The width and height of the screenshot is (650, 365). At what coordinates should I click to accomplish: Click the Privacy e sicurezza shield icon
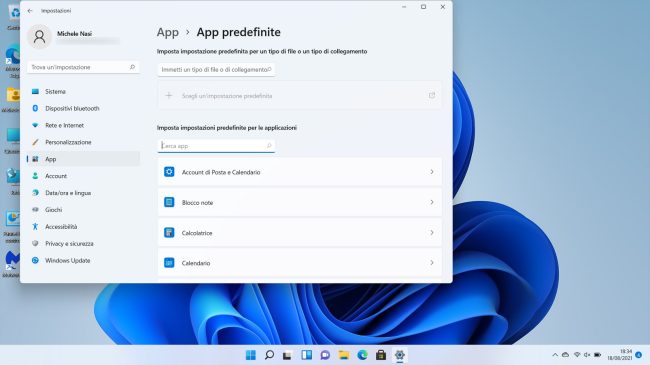click(35, 243)
